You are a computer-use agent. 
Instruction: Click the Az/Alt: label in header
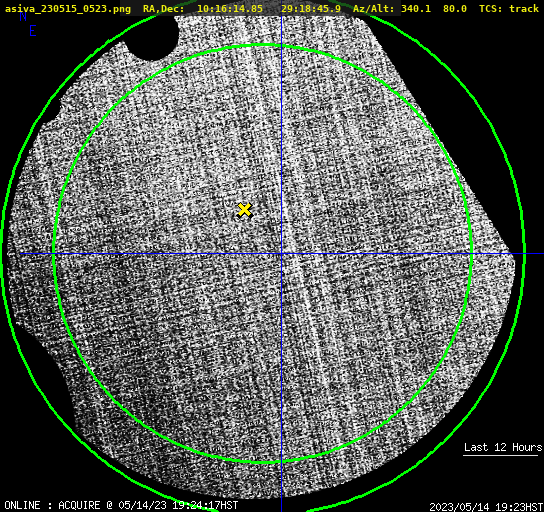(x=374, y=8)
